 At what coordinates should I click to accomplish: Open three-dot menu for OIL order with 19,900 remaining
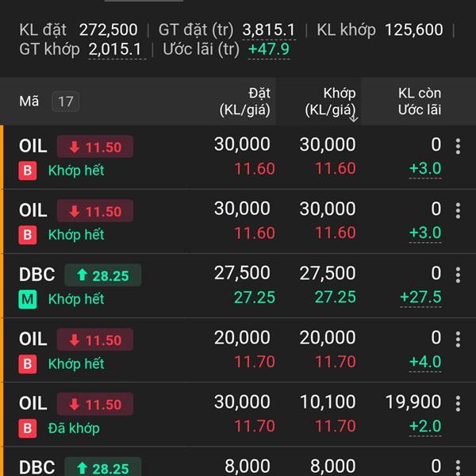pos(458,404)
